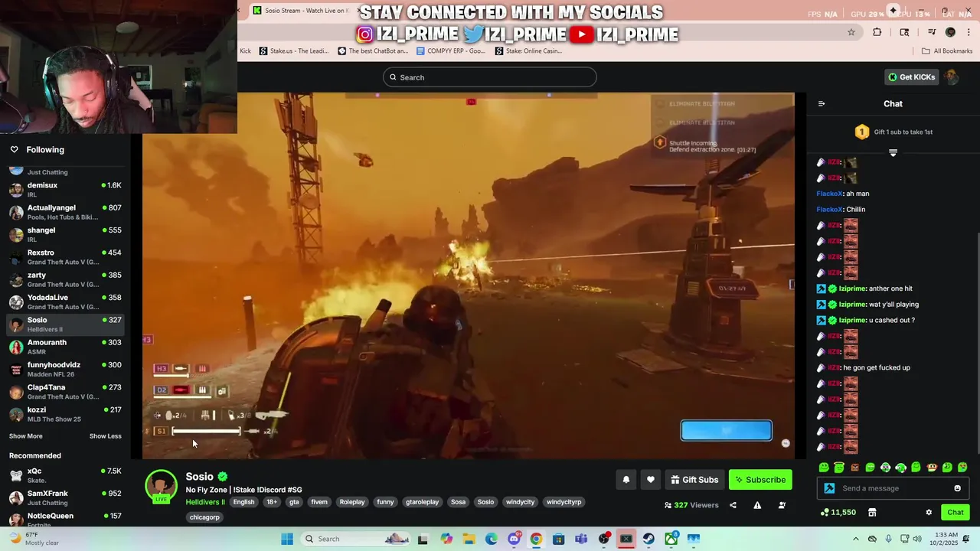
Task: Report the stream with the warning triangle icon
Action: point(757,505)
